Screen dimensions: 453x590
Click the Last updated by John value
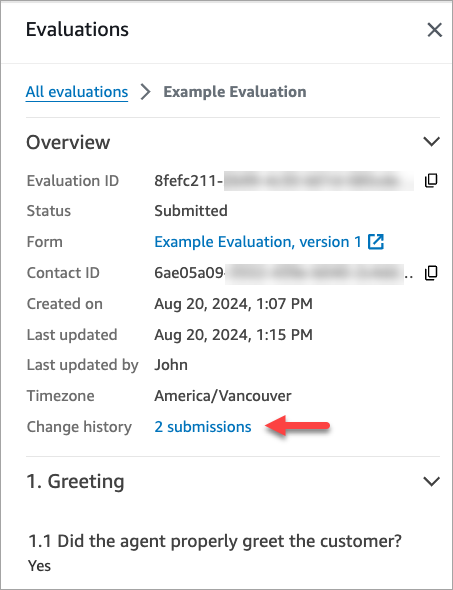[x=171, y=365]
